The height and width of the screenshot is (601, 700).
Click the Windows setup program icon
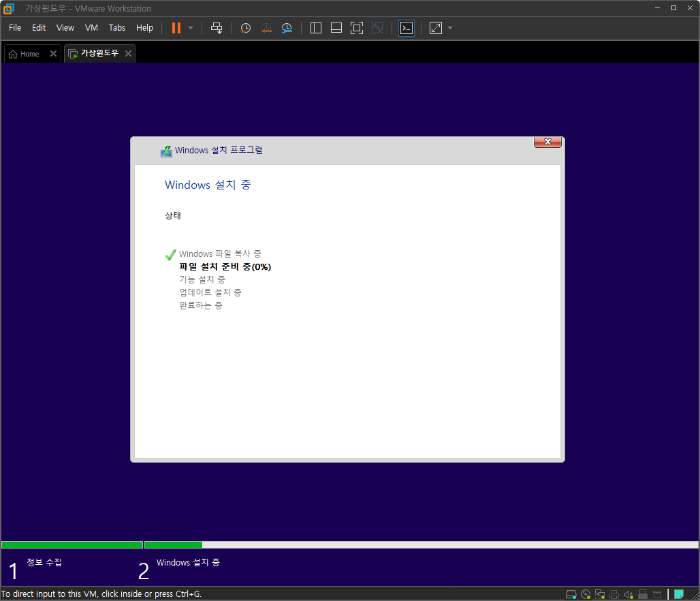(166, 151)
